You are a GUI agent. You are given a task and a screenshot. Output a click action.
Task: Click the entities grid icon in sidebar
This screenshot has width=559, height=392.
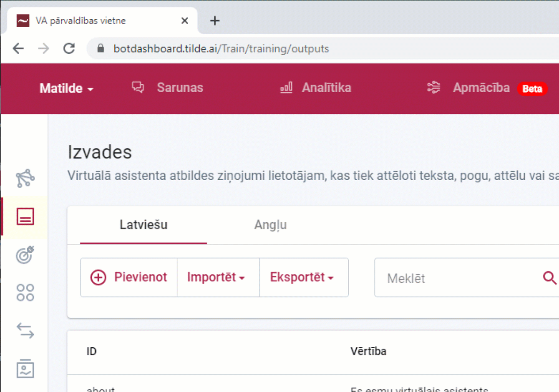coord(25,291)
